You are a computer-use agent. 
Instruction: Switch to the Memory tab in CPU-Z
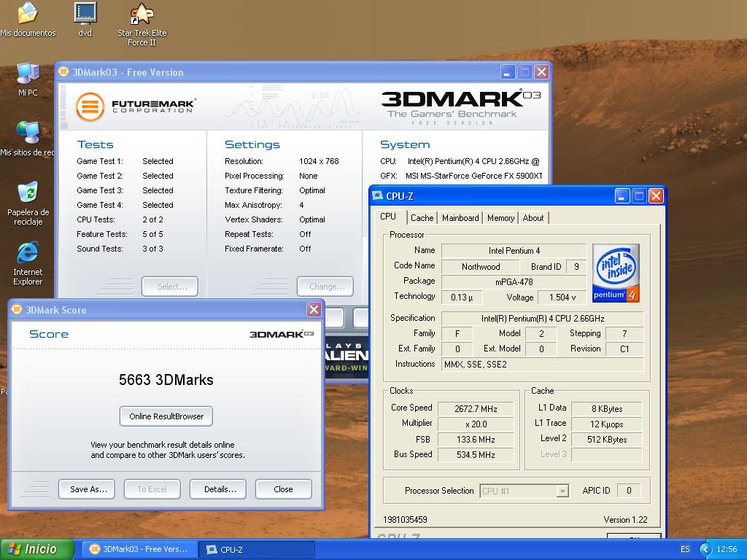point(500,218)
